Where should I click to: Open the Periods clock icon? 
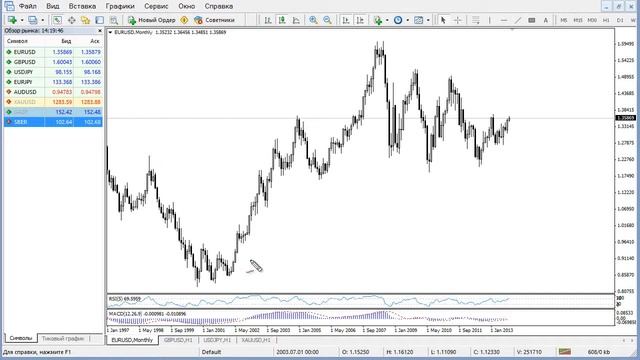[398, 20]
